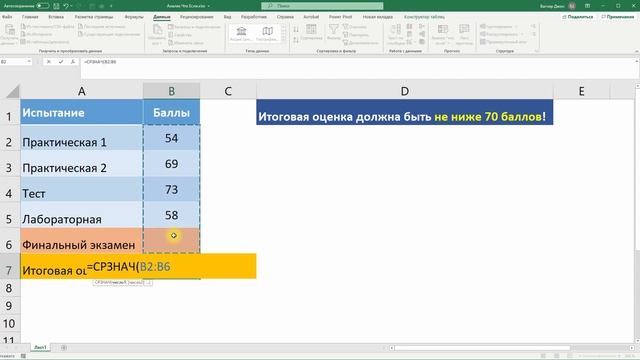Screen dimensions: 640x360
Task: Import data from text/CSV file
Action: click(48, 27)
